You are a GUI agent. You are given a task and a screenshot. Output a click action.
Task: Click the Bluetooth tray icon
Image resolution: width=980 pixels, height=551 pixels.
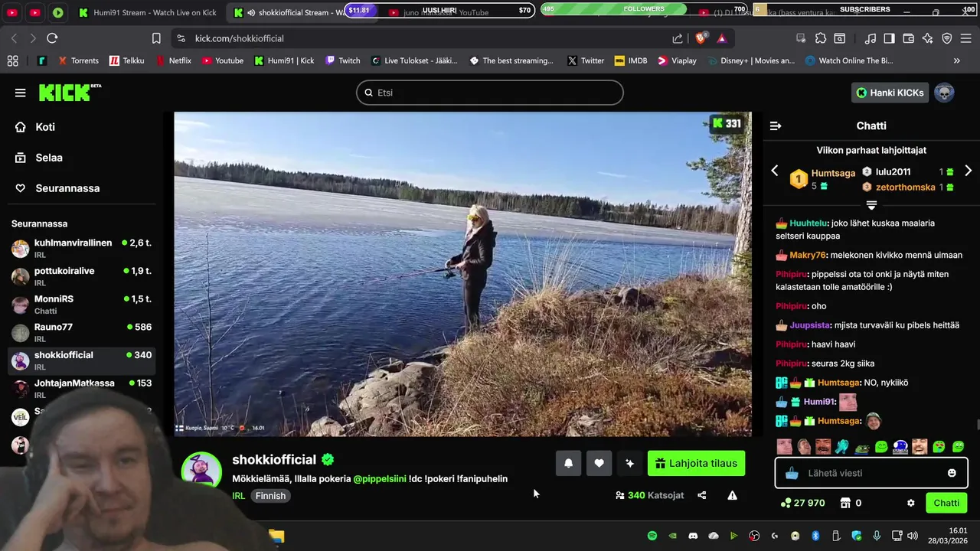click(815, 536)
